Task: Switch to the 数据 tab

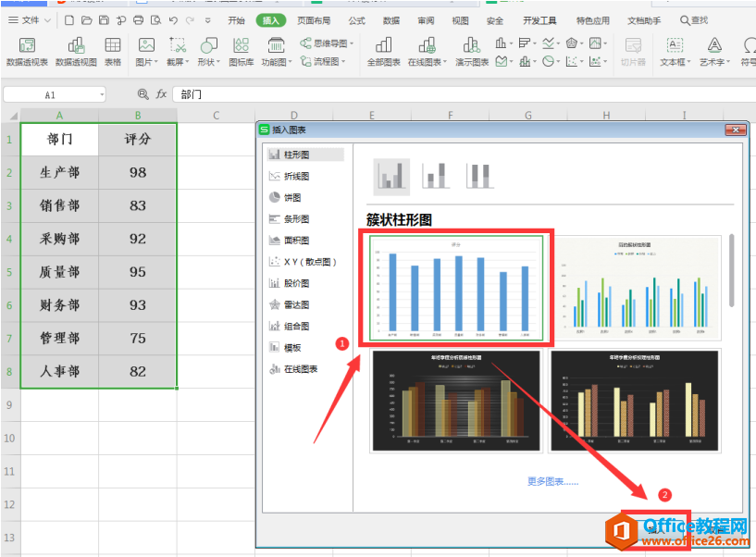Action: coord(391,20)
